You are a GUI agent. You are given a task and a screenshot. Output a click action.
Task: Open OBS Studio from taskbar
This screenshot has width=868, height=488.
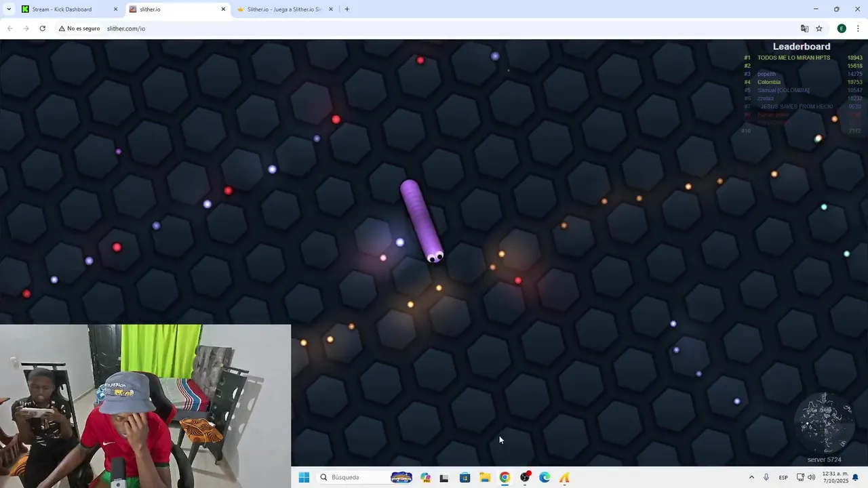[x=524, y=477]
